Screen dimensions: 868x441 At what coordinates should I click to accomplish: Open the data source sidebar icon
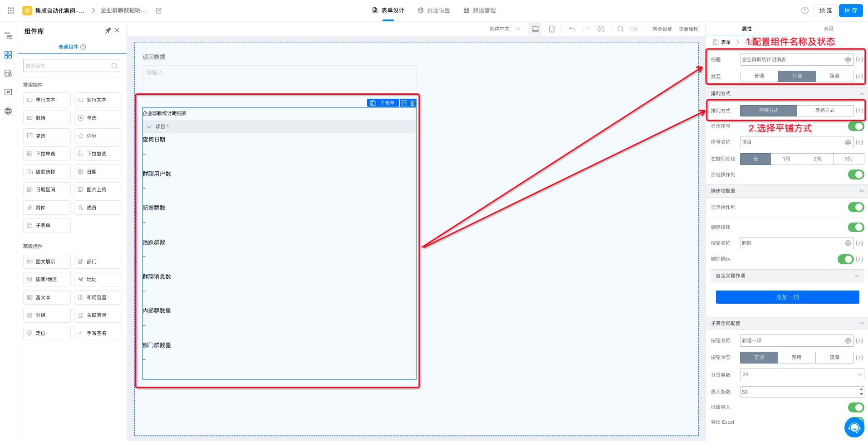pyautogui.click(x=8, y=73)
